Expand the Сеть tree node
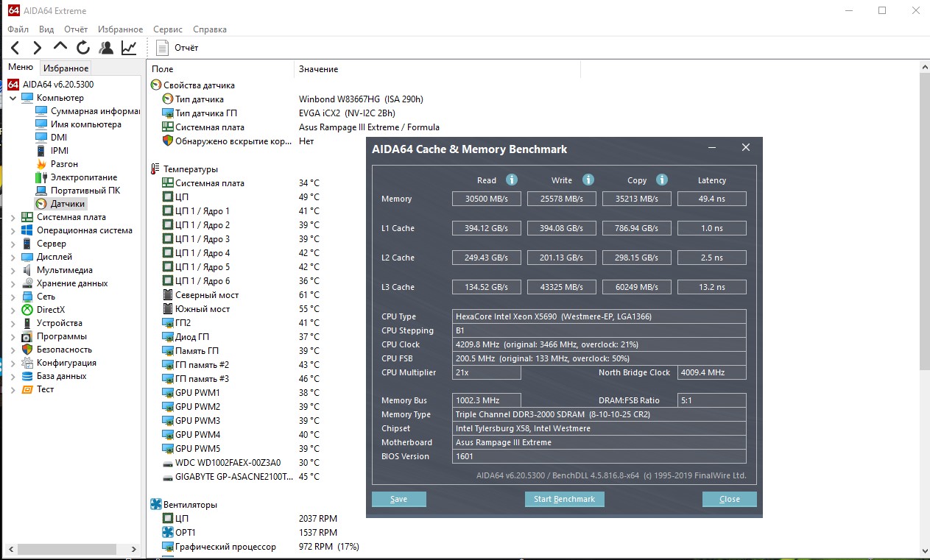The height and width of the screenshot is (560, 930). tap(13, 297)
